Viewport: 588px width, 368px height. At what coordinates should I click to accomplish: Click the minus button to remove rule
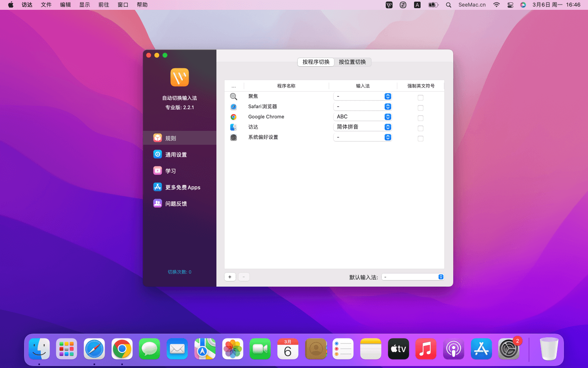click(x=244, y=277)
